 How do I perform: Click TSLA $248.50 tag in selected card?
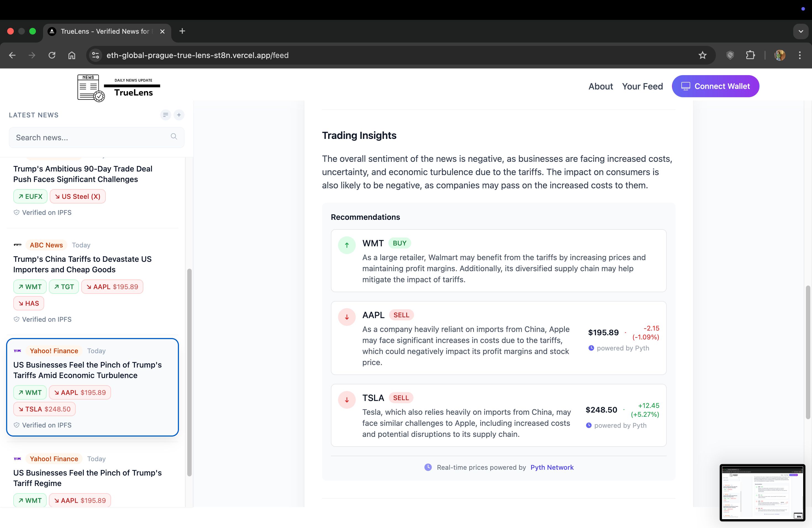(x=44, y=409)
